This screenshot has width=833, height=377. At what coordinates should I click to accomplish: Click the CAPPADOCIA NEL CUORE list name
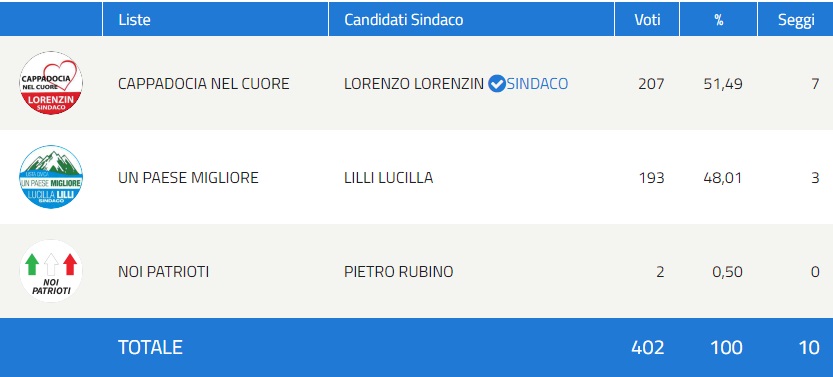[x=203, y=83]
